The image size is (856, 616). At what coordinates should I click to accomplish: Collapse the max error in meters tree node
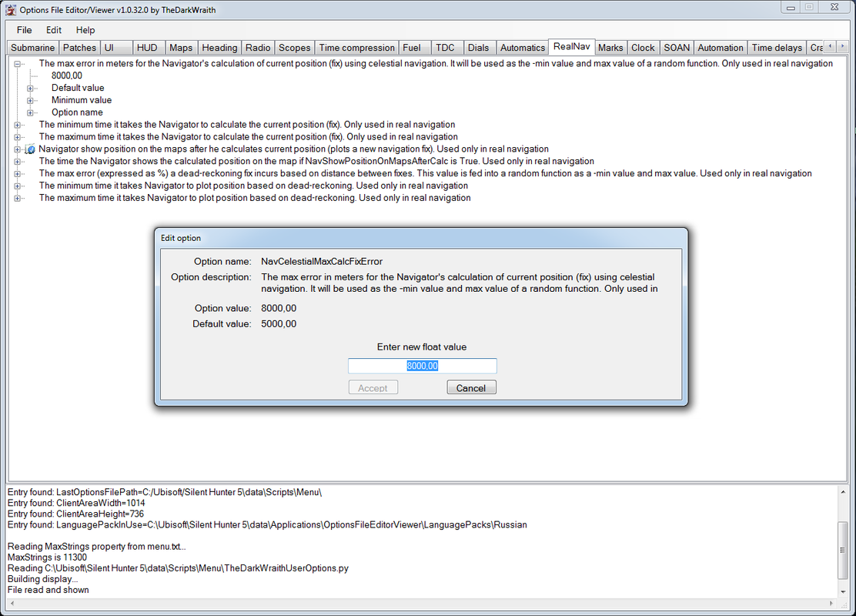click(18, 64)
